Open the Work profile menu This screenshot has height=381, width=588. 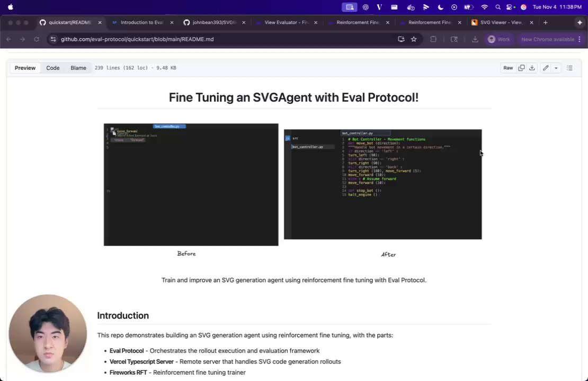[x=499, y=39]
